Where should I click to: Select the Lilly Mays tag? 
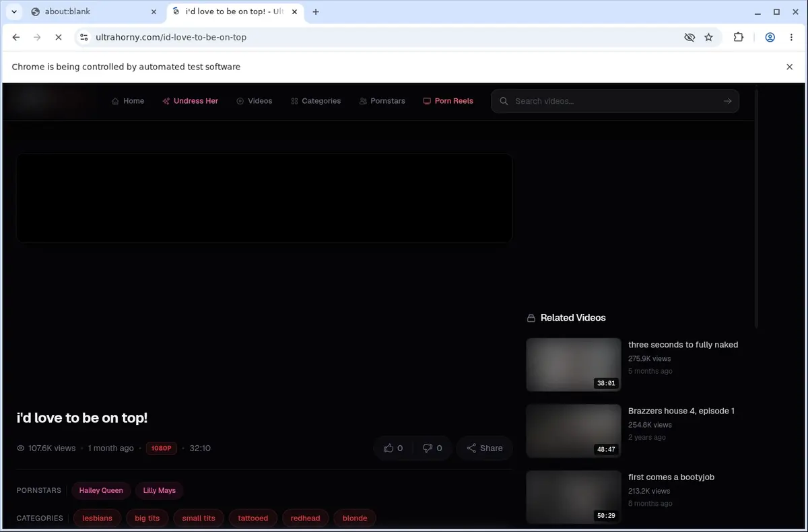pos(160,490)
